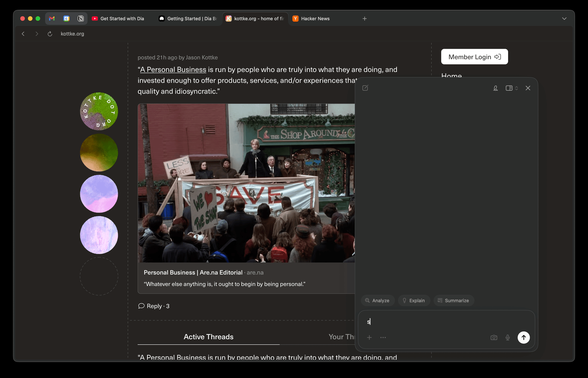Viewport: 588px width, 378px height.
Task: Add an attachment with the chat plus icon
Action: 369,337
